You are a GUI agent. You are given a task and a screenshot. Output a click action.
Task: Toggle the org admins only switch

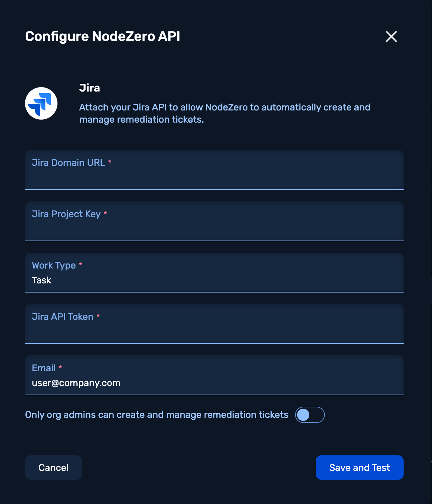(x=310, y=415)
